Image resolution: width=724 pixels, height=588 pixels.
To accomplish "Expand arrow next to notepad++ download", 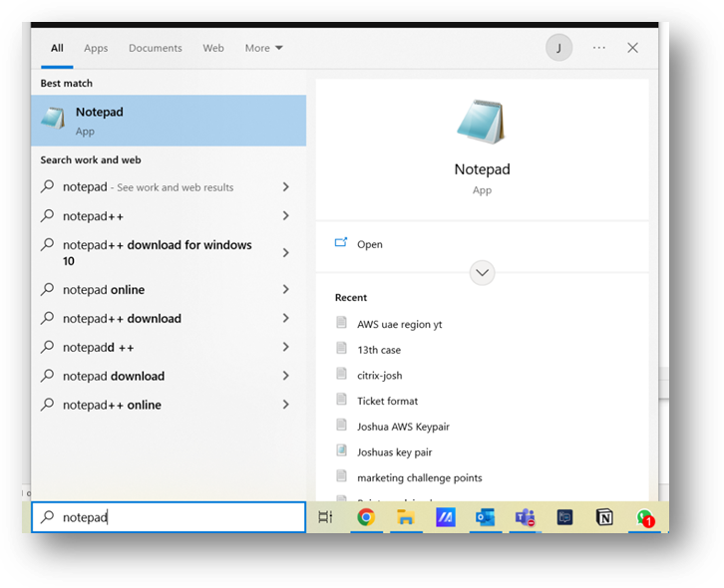I will (286, 318).
